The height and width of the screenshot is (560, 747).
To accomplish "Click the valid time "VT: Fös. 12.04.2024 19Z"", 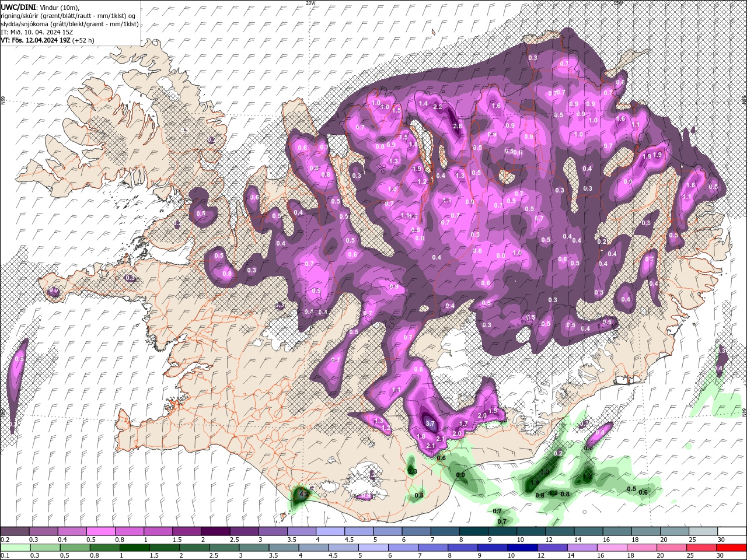I will coord(36,40).
